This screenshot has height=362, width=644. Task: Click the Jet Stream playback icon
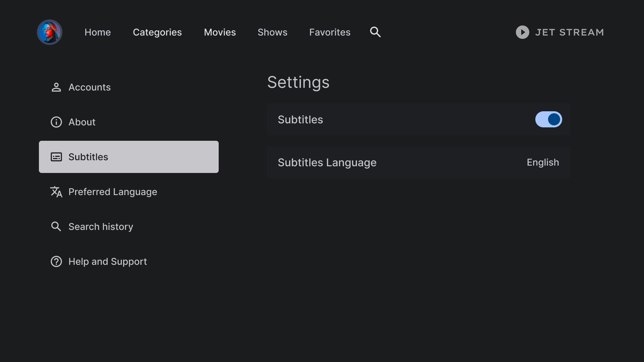522,32
